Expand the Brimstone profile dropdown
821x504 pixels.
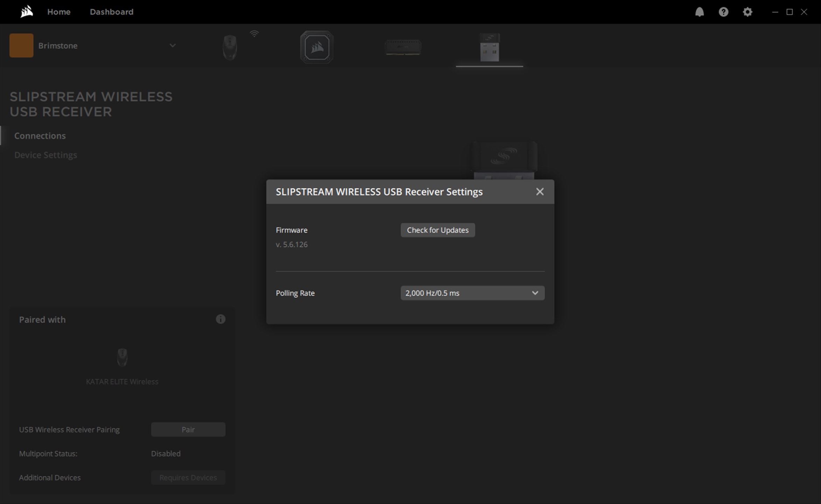172,45
